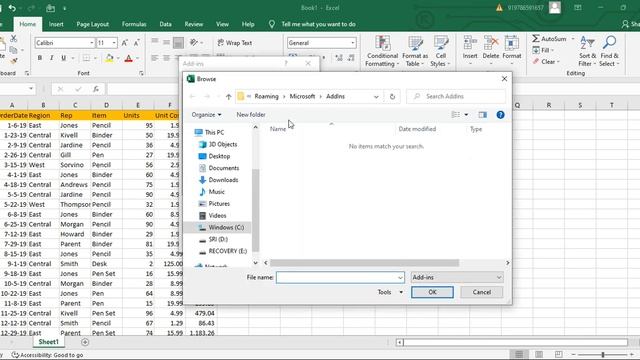Screen dimensions: 640x360
Task: Click the File name input box
Action: click(340, 278)
